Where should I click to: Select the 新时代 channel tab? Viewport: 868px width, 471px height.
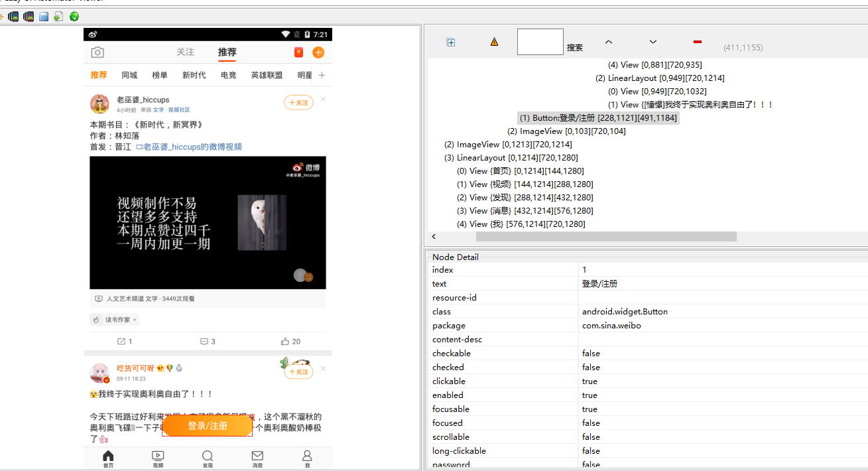pos(194,76)
